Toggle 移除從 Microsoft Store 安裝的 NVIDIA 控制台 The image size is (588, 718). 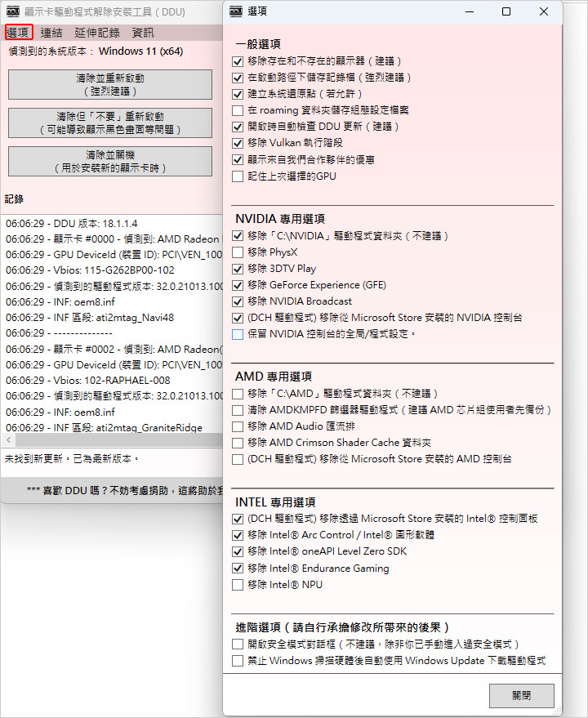[237, 318]
